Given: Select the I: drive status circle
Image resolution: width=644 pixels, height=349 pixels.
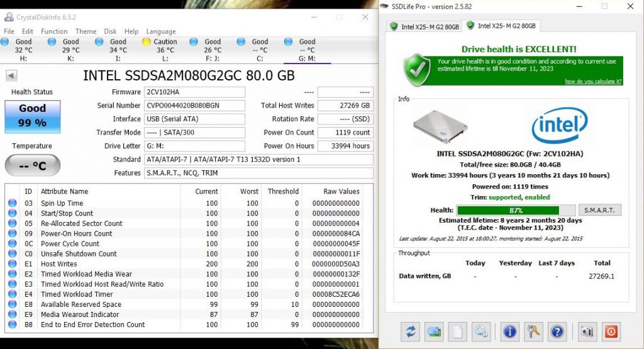Looking at the screenshot, I should [x=99, y=42].
